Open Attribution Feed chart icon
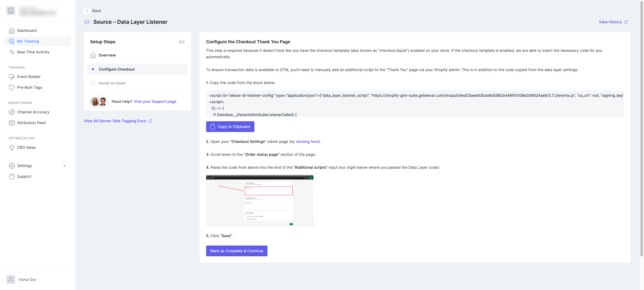Screen dimensions: 644x290 click(x=12, y=123)
